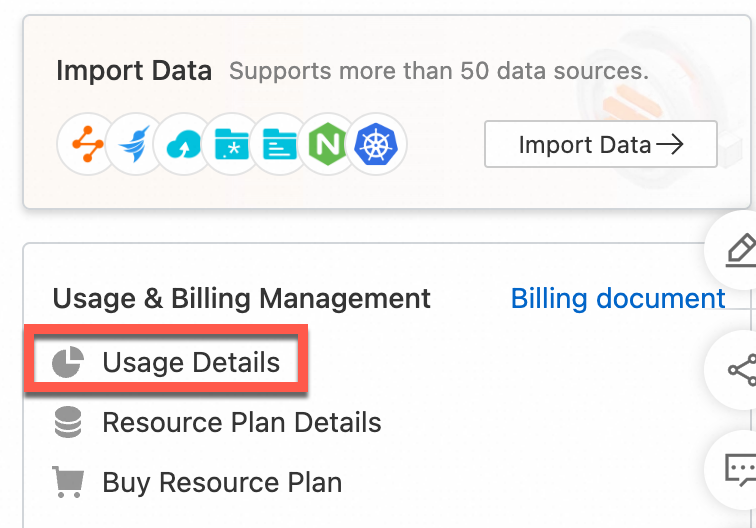
Task: Open the Billing document link
Action: pyautogui.click(x=618, y=298)
